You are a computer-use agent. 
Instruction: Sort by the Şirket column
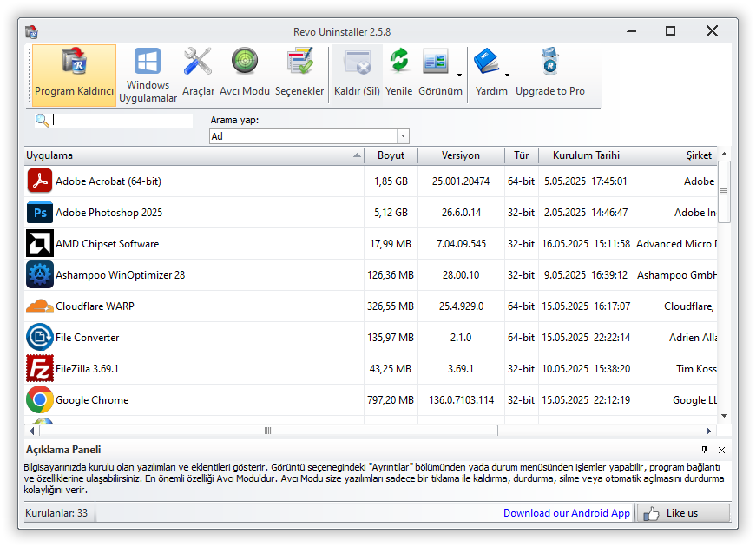pos(675,155)
